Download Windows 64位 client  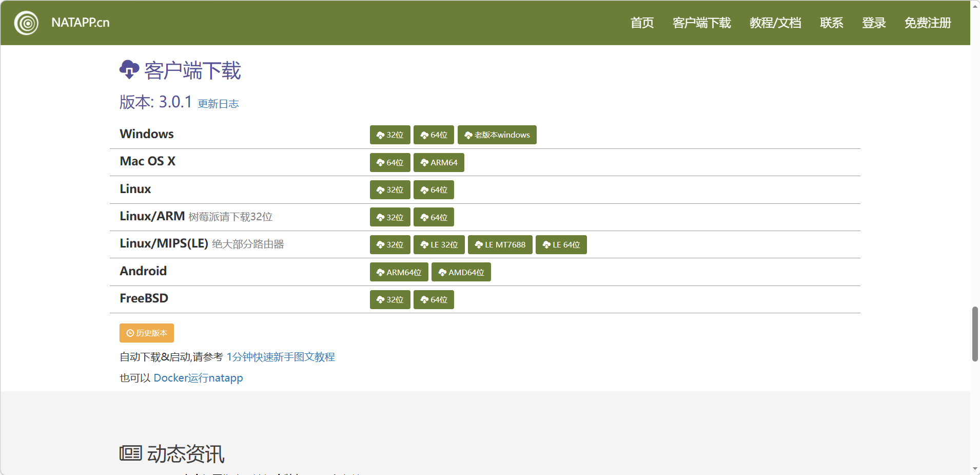434,135
